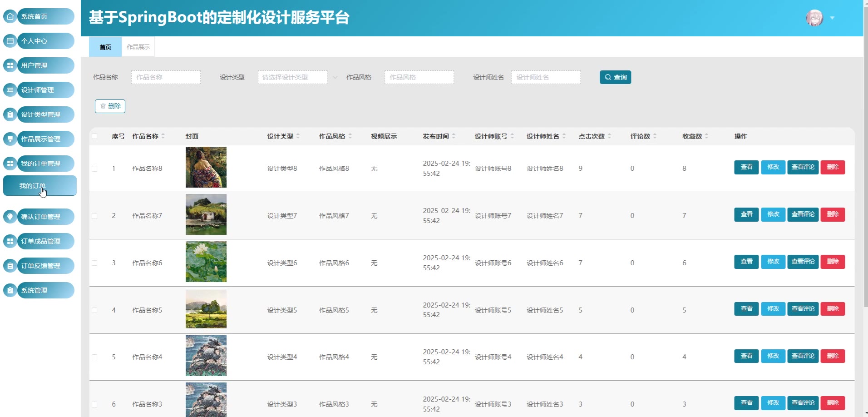
Task: Click the 查询 search button
Action: 615,77
